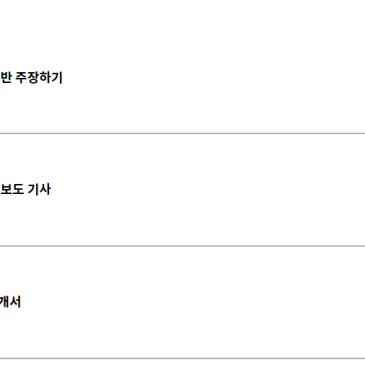
Task: Click the word "기사" in the middle row
Action: tap(39, 190)
